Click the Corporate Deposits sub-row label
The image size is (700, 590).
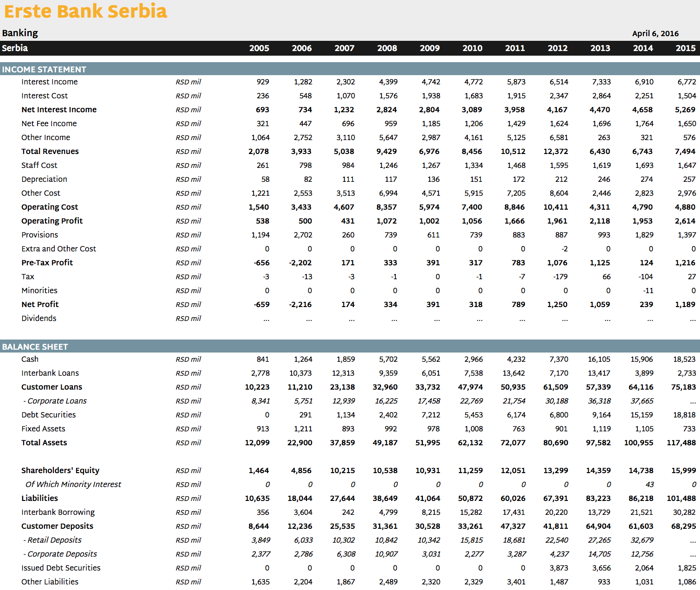(x=60, y=554)
